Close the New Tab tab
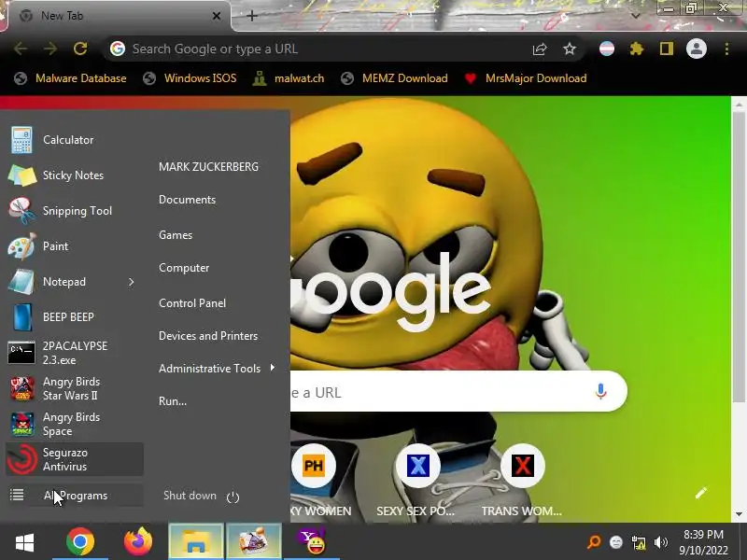747x560 pixels. pos(217,16)
